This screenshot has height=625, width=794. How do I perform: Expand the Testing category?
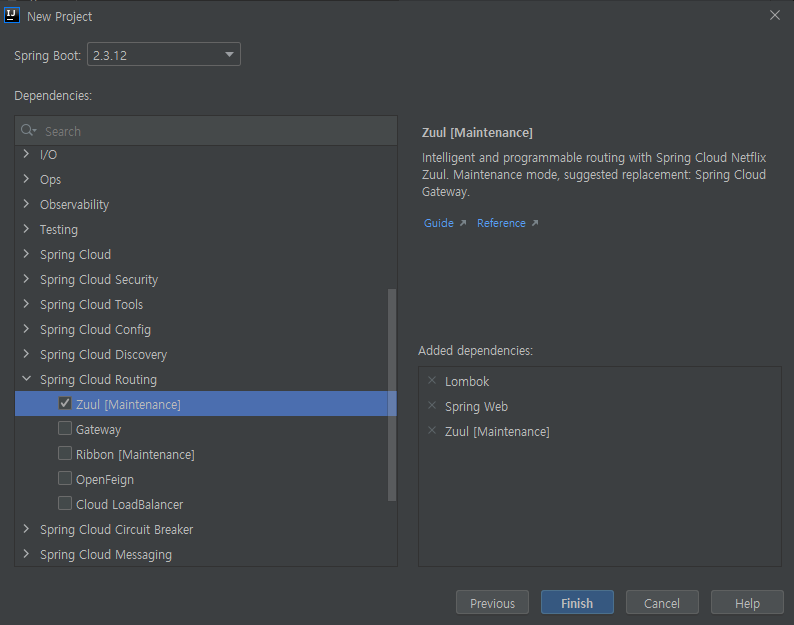click(x=26, y=228)
